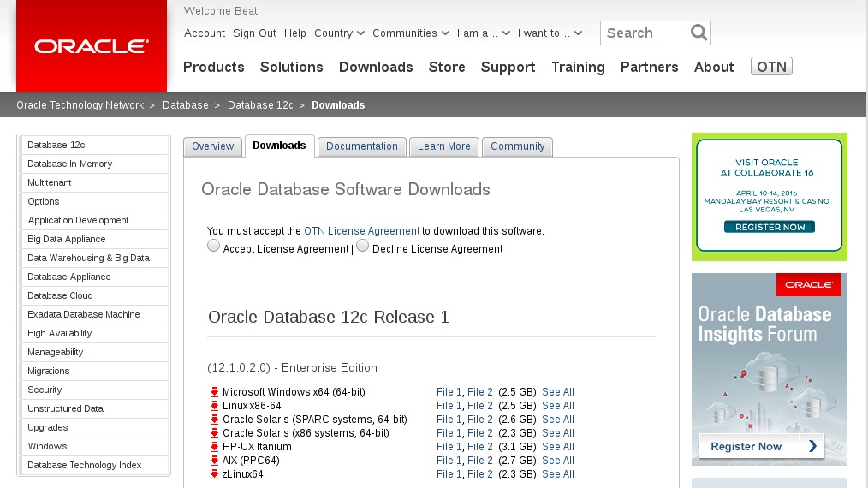The height and width of the screenshot is (488, 868).
Task: Click download arrow icon for AIX (PPC64)
Action: click(x=214, y=461)
